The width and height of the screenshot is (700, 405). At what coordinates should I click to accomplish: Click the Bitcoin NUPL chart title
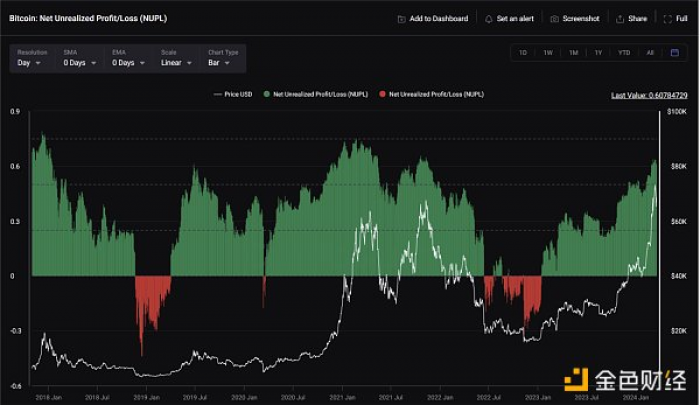tap(88, 18)
